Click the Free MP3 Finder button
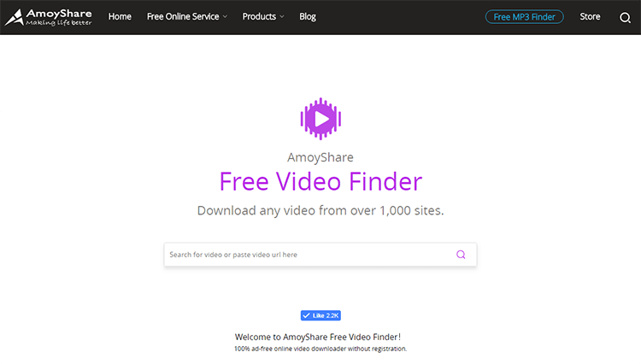Viewport: 641px width, 364px height. click(524, 17)
